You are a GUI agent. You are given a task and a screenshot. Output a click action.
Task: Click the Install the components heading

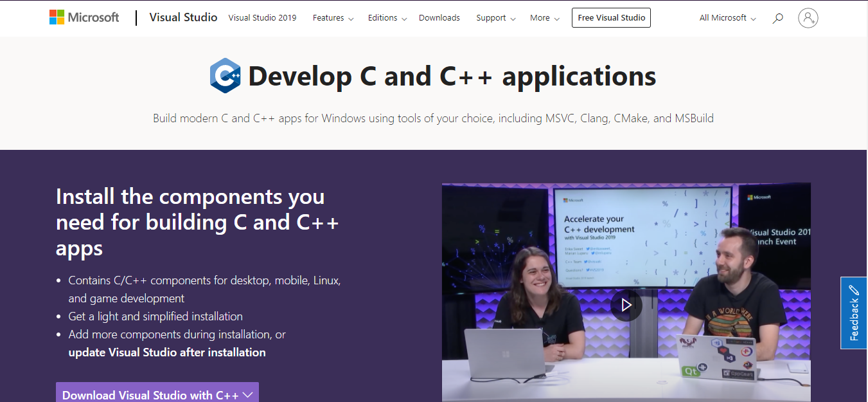(197, 222)
